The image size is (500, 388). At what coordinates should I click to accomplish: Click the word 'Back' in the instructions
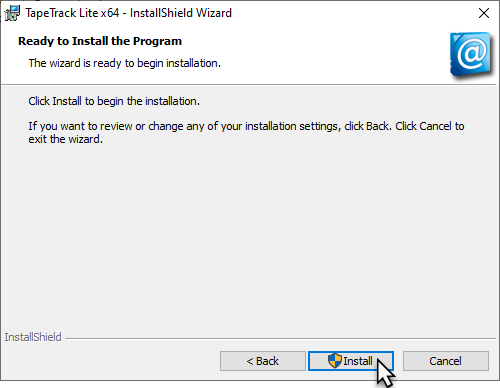click(x=378, y=126)
